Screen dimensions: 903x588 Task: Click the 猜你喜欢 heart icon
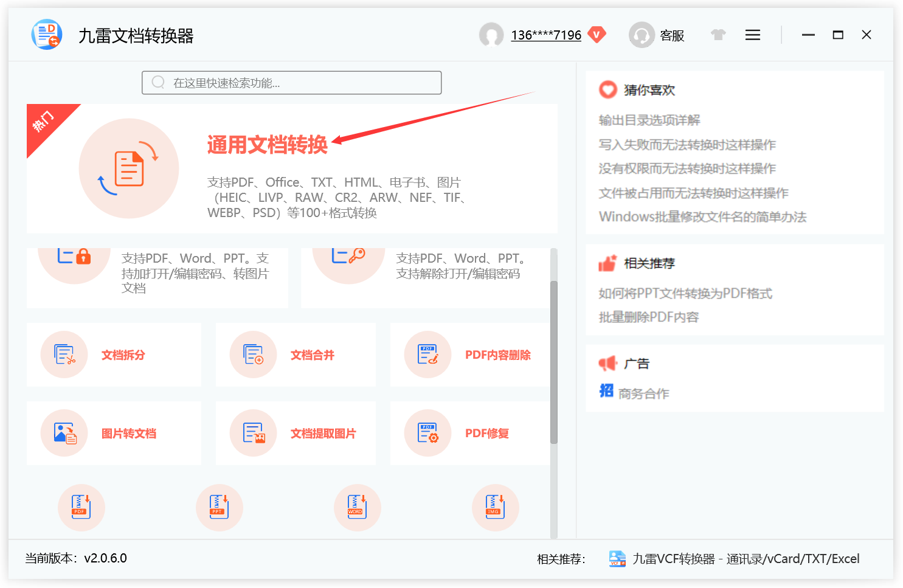(608, 89)
